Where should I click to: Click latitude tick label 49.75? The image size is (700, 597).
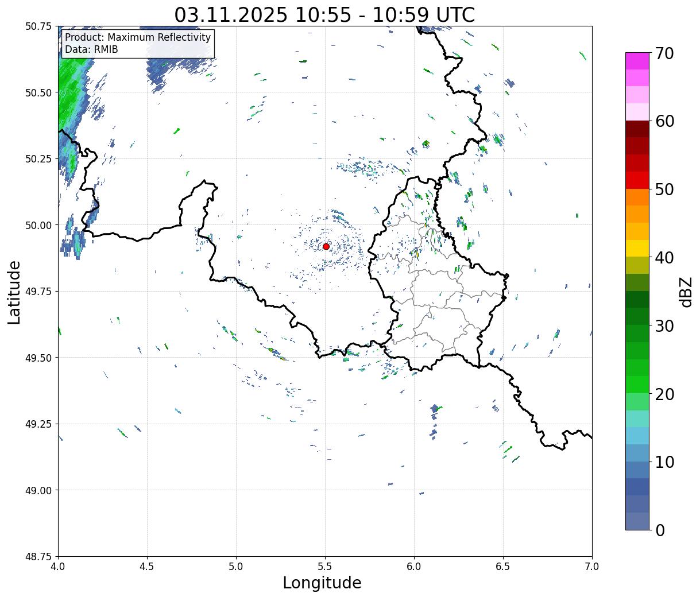pyautogui.click(x=38, y=292)
